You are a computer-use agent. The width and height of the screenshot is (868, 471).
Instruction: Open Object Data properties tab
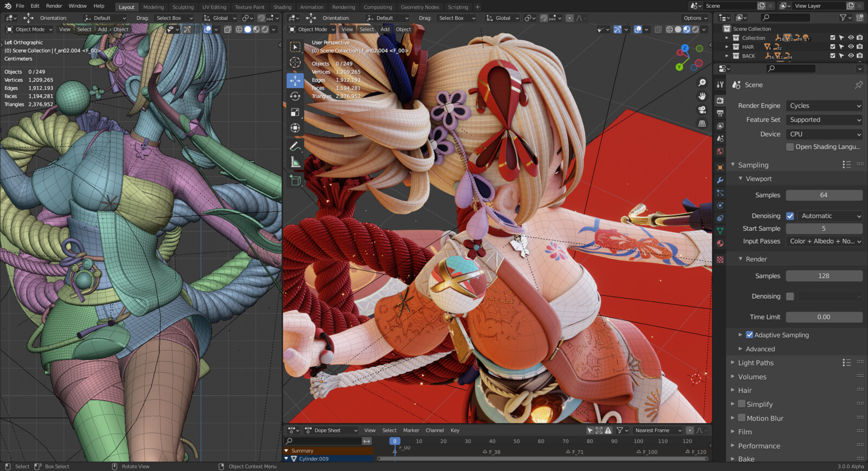tap(720, 231)
